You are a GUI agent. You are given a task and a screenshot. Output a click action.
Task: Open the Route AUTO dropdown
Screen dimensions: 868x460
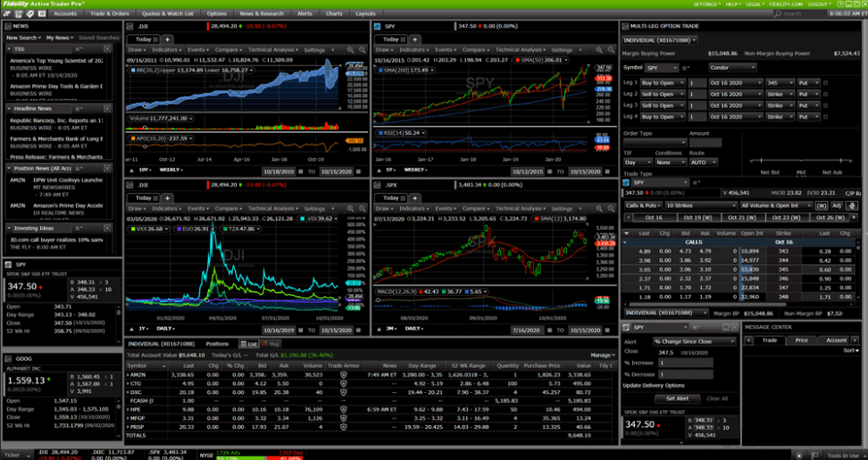point(703,163)
